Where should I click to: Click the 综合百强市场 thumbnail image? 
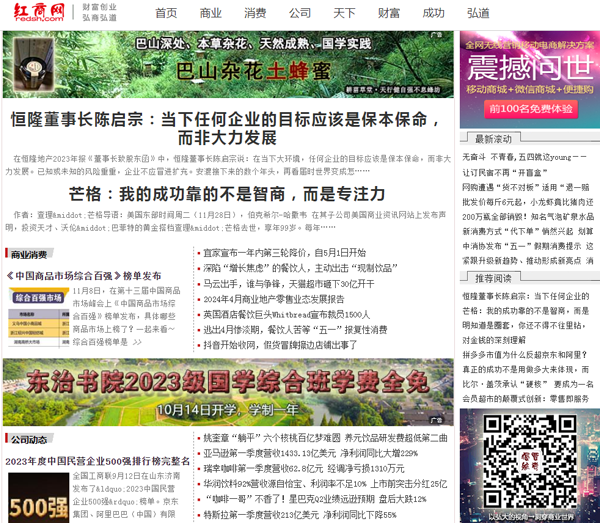click(x=39, y=317)
